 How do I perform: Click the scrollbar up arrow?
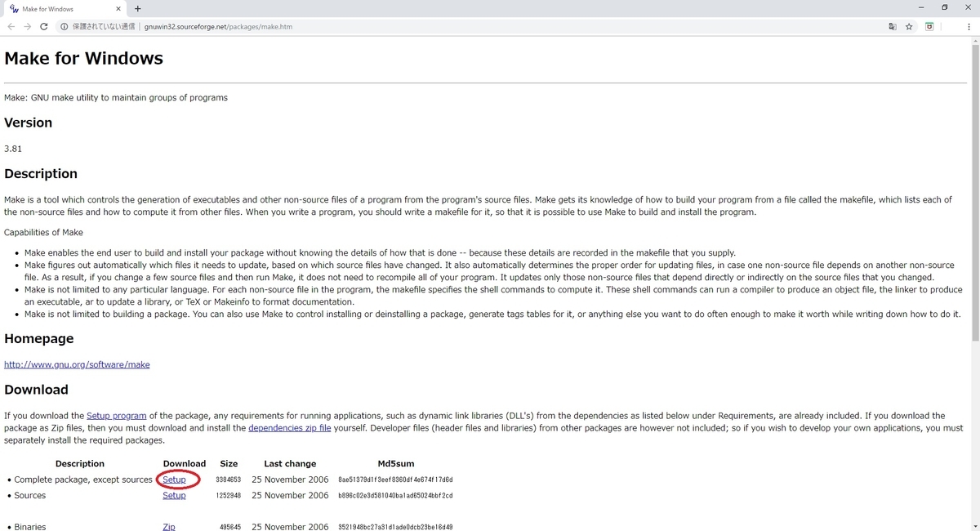point(974,39)
